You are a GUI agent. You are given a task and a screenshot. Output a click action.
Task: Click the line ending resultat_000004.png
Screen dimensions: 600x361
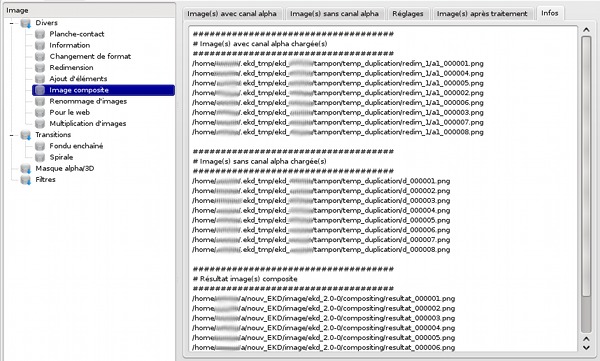click(324, 328)
